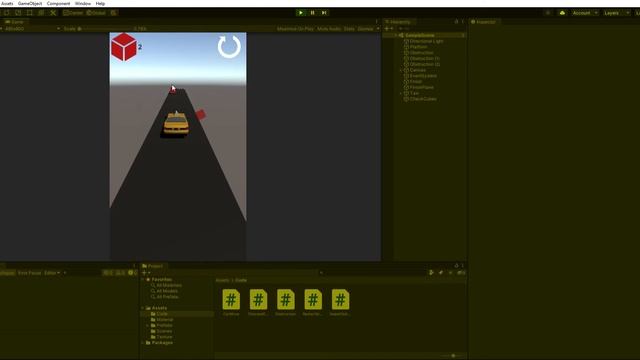640x360 pixels.
Task: Click the Project search field
Action: (372, 273)
